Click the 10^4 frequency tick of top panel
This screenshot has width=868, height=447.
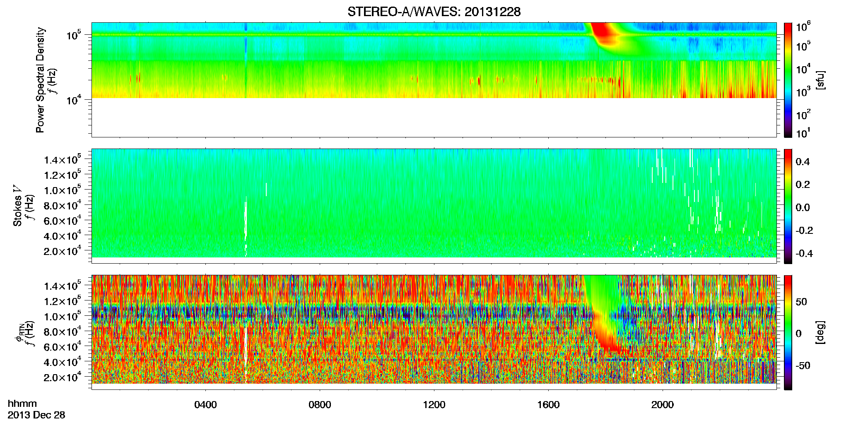pos(74,100)
